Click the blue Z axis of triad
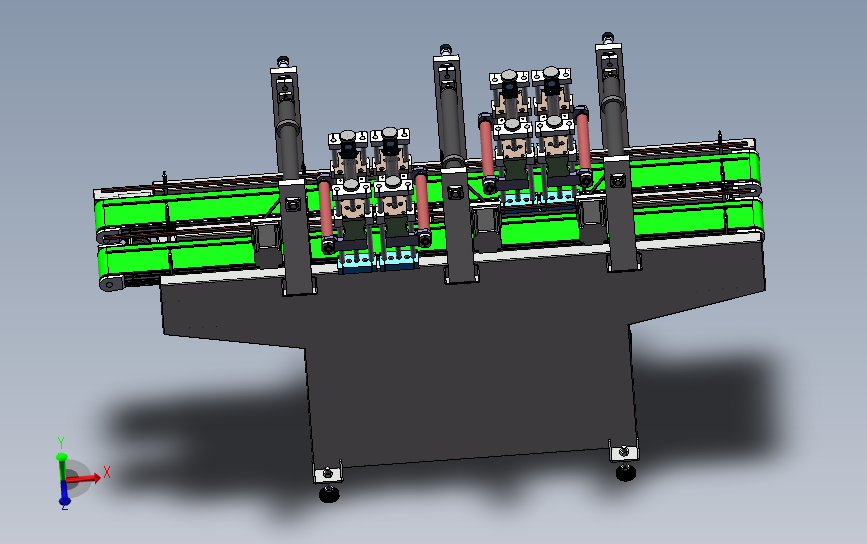Viewport: 867px width, 544px height. 64,493
